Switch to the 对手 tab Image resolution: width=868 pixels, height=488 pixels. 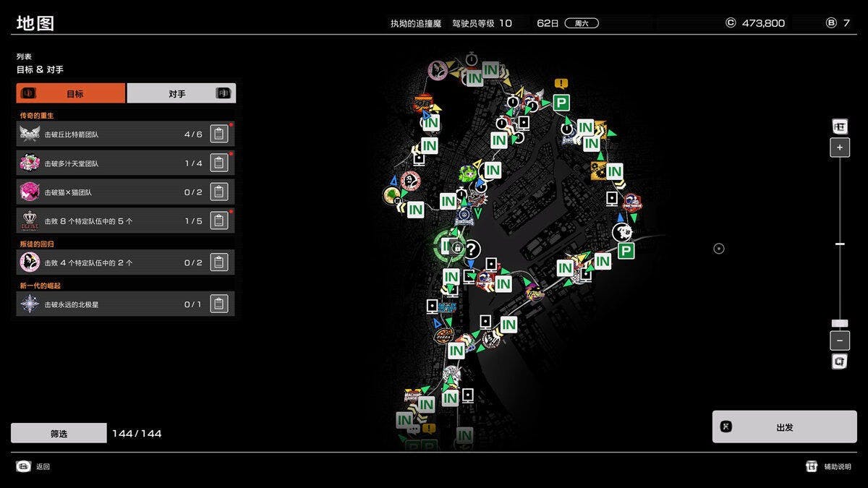coord(182,93)
